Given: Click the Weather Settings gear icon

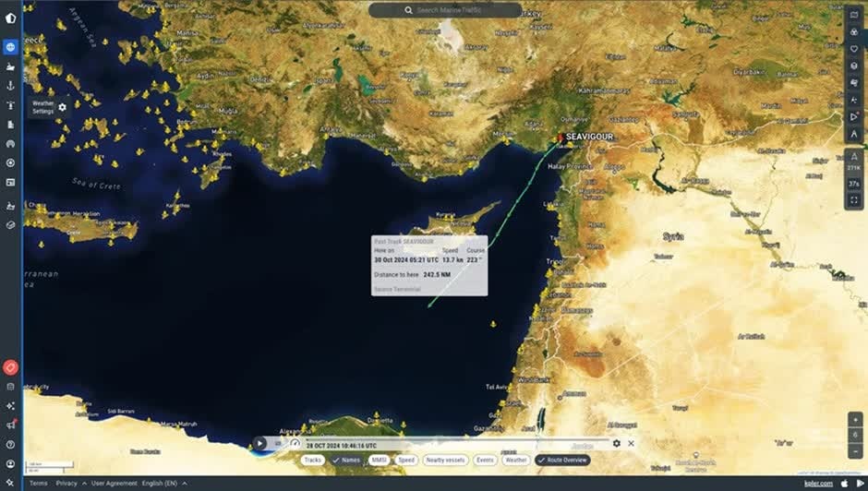Looking at the screenshot, I should pos(62,107).
